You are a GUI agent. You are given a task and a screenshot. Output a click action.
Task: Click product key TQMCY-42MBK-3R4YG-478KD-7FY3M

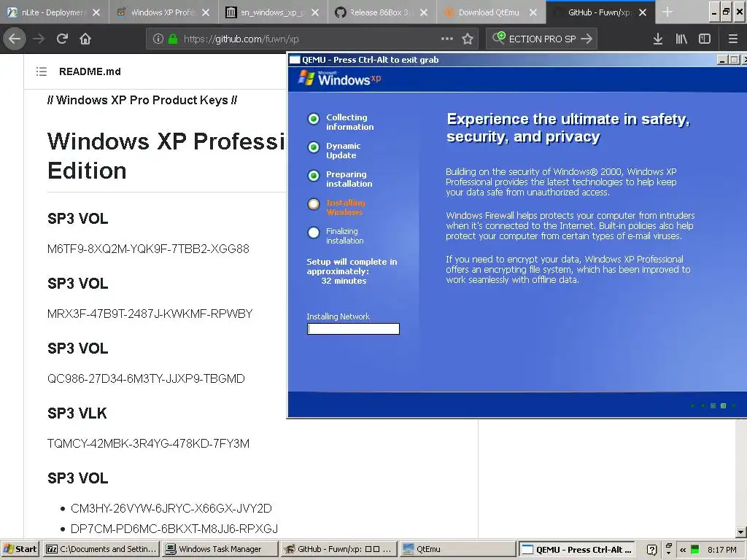pyautogui.click(x=148, y=443)
